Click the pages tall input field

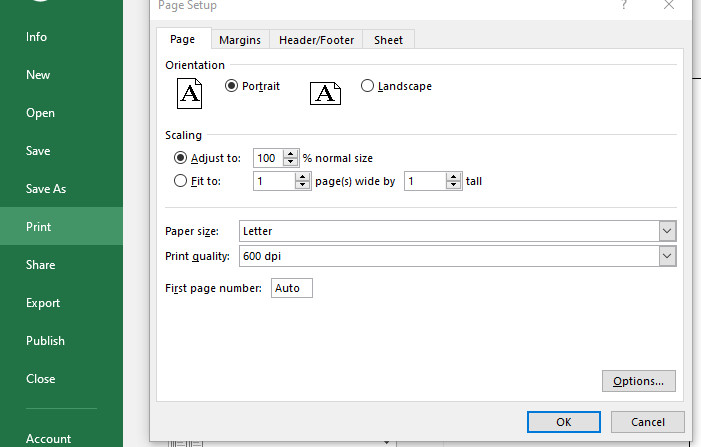[425, 181]
